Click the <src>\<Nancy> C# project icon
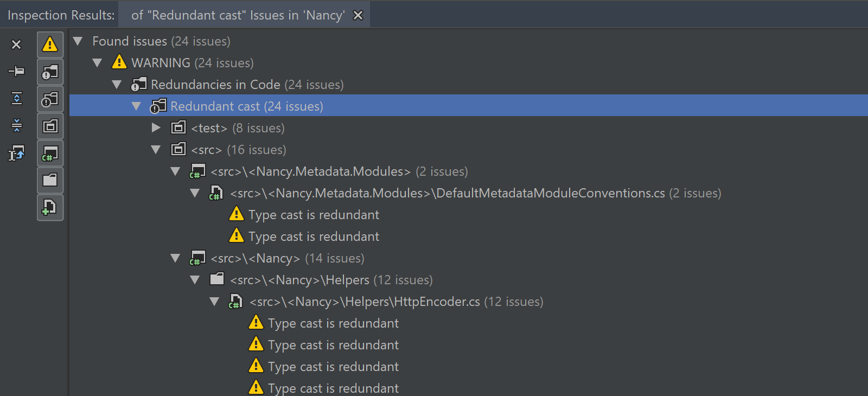Image resolution: width=868 pixels, height=396 pixels. tap(197, 258)
